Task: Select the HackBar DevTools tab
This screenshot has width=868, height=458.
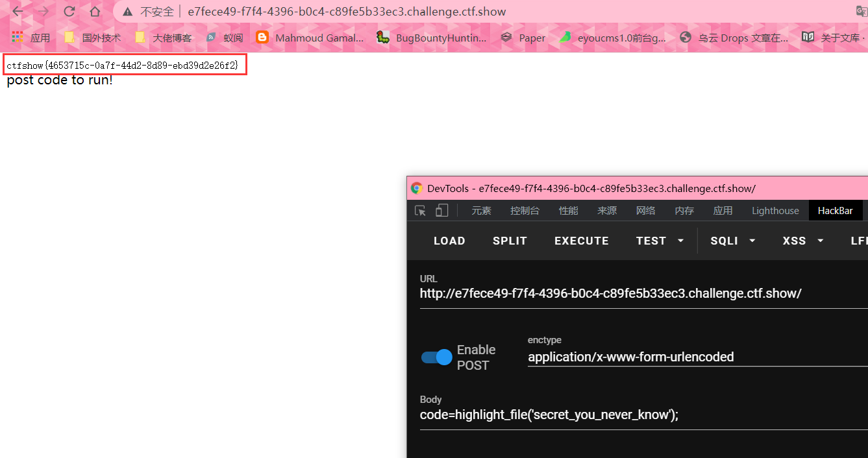Action: [x=836, y=210]
